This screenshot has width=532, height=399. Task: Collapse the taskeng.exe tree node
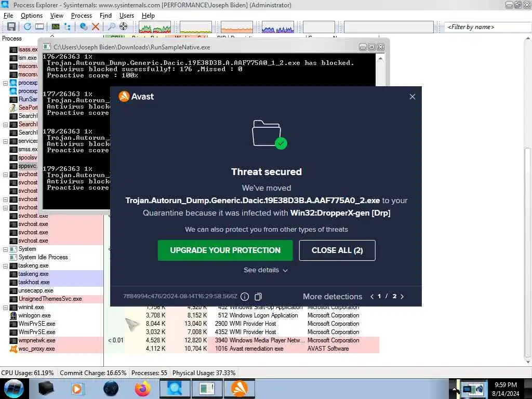[5, 265]
